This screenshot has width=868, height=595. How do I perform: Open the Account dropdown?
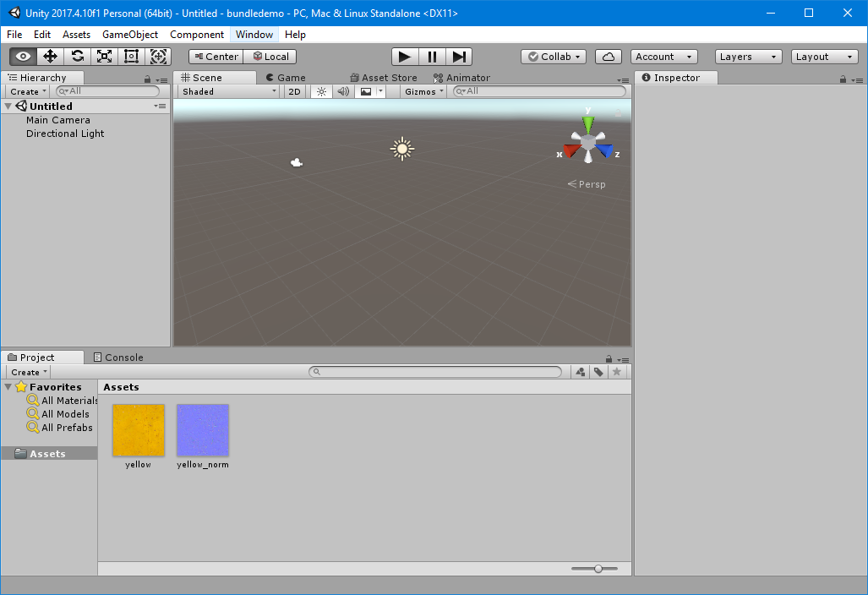click(663, 57)
